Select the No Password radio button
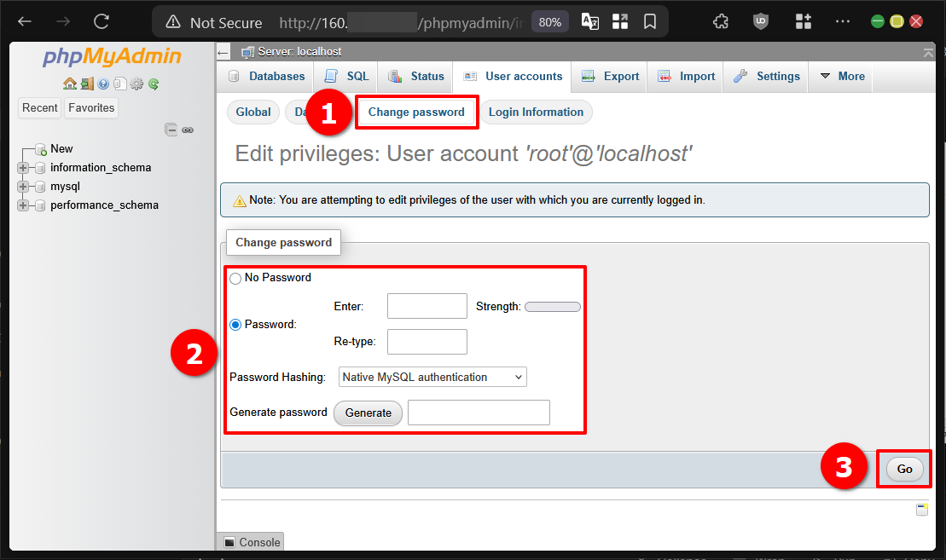This screenshot has height=560, width=946. click(235, 278)
